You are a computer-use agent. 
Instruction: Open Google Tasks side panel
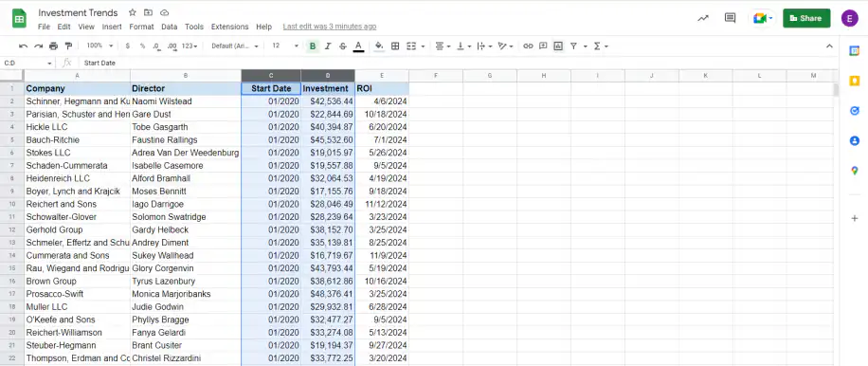[x=854, y=111]
